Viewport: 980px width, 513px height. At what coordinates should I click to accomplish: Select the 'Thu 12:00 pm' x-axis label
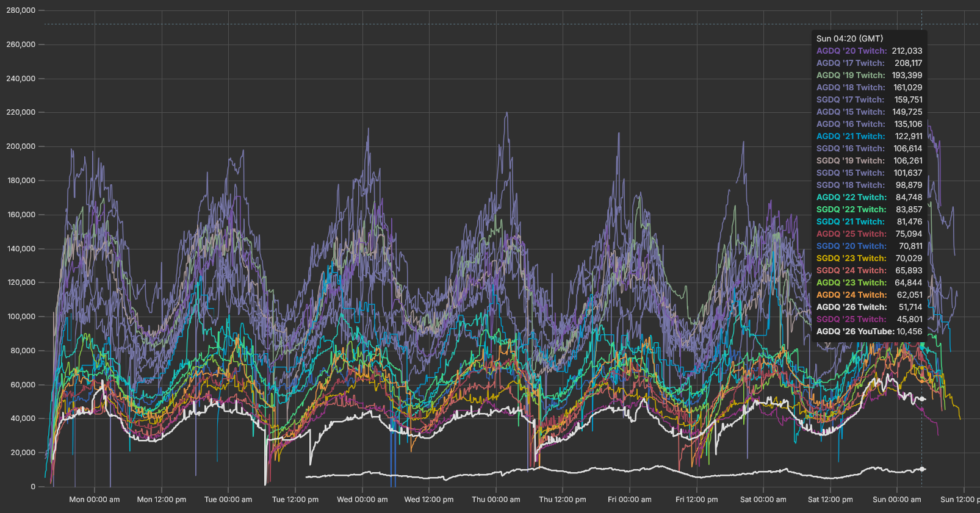[563, 500]
